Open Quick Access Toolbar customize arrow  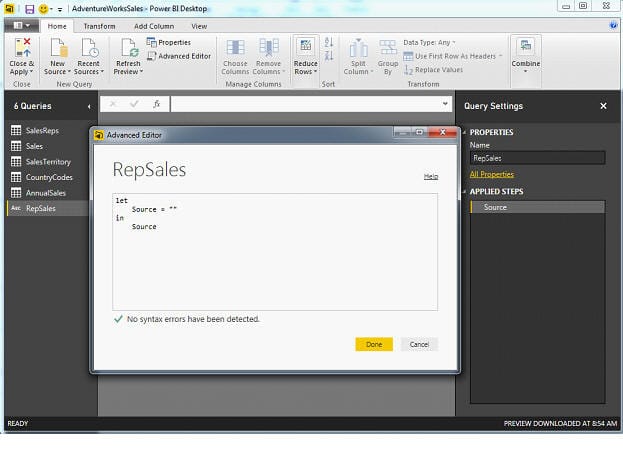point(60,9)
